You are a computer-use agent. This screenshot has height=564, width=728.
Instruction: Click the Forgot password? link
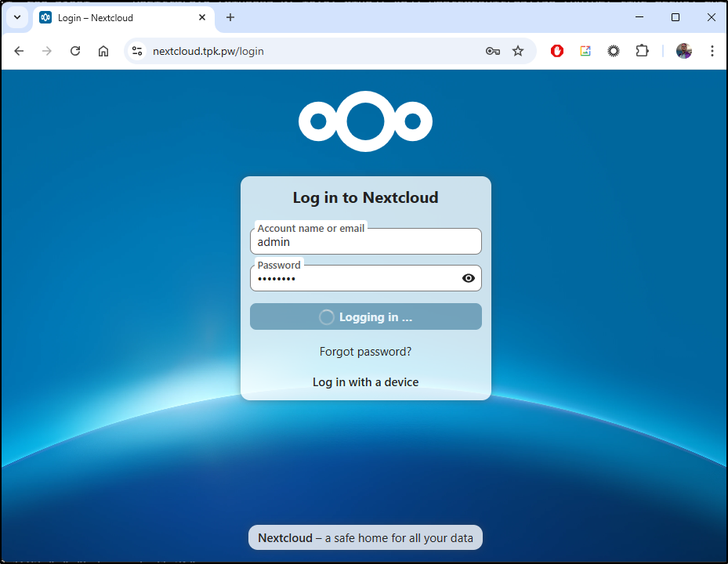(365, 352)
